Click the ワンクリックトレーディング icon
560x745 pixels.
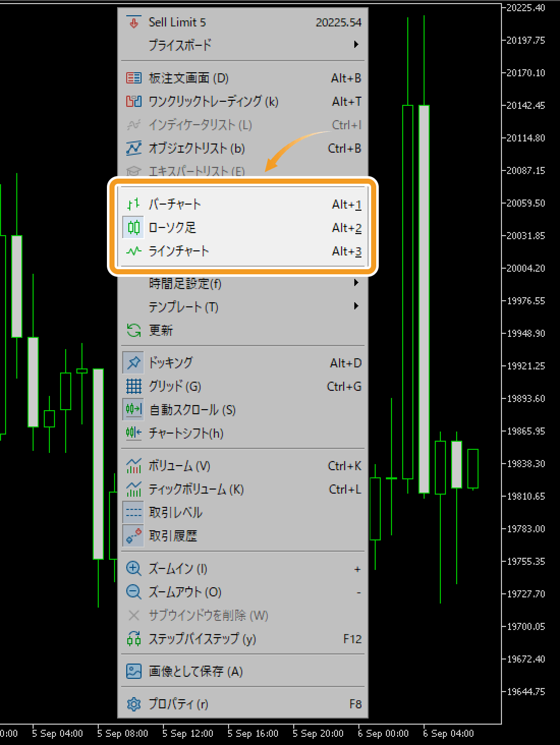click(134, 101)
